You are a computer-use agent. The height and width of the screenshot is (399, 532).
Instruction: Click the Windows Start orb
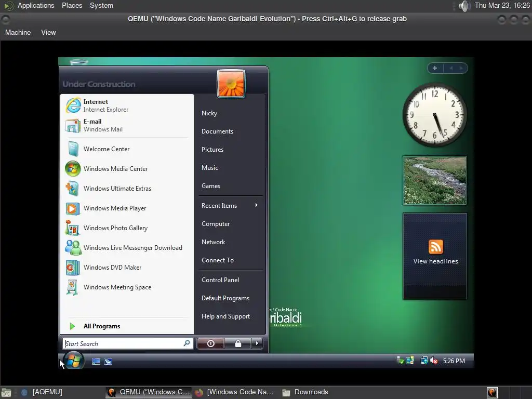point(73,361)
